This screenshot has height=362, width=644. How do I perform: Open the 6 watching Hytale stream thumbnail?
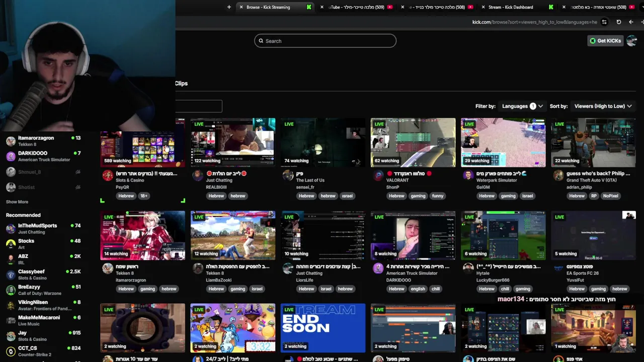pyautogui.click(x=503, y=235)
